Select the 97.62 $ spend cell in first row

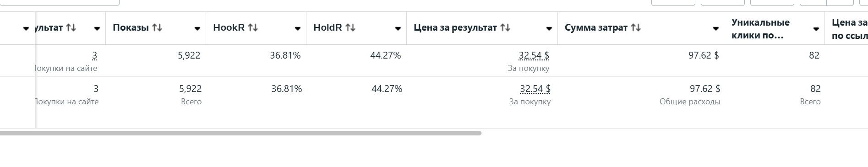[x=704, y=55]
